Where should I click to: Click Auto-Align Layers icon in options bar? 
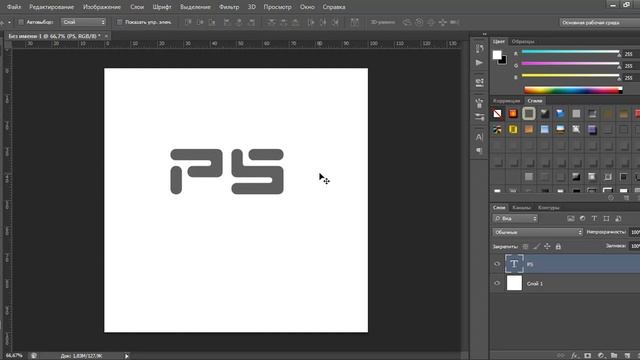pos(355,22)
